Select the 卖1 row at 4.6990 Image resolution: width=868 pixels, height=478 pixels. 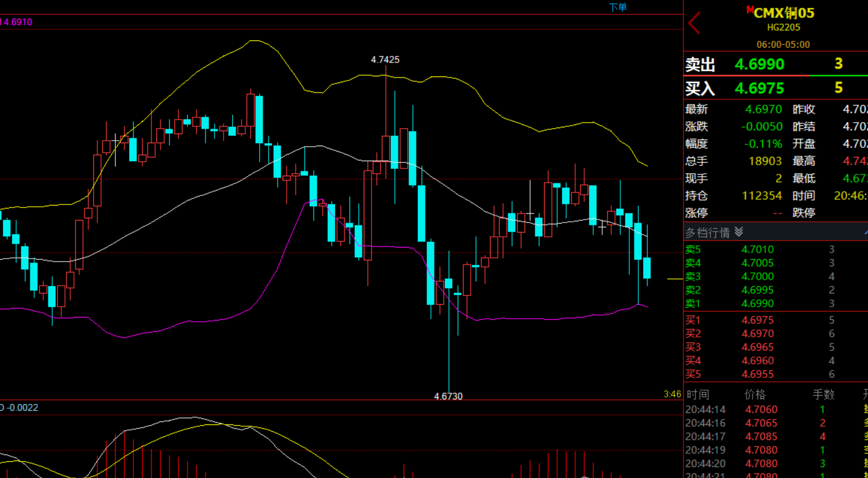tap(775, 304)
